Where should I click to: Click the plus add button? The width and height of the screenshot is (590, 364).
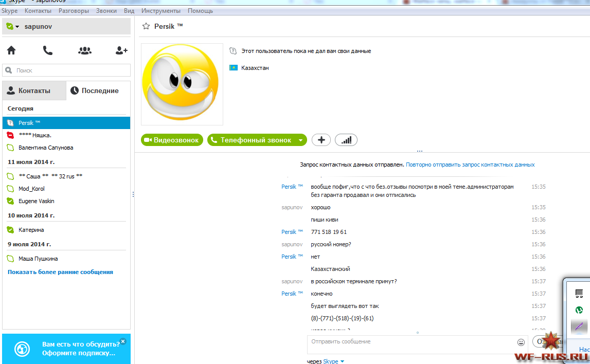click(321, 140)
